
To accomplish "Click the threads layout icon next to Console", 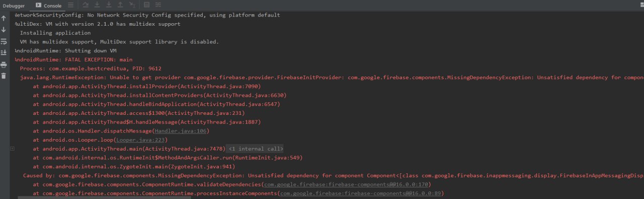I will [x=71, y=5].
